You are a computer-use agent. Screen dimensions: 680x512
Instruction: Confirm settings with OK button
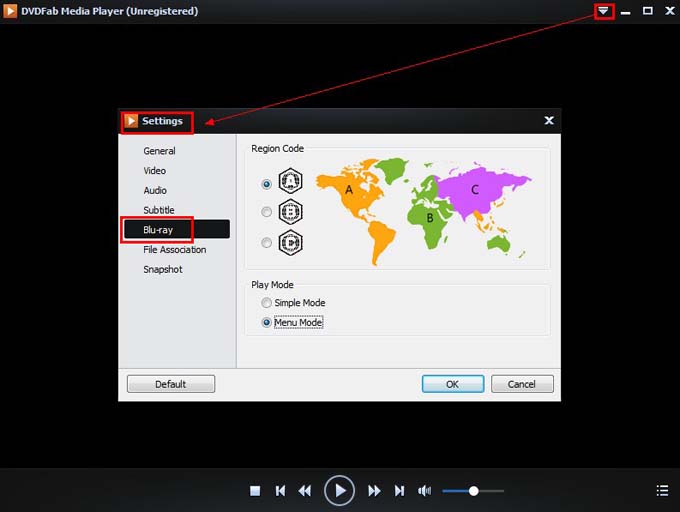453,384
